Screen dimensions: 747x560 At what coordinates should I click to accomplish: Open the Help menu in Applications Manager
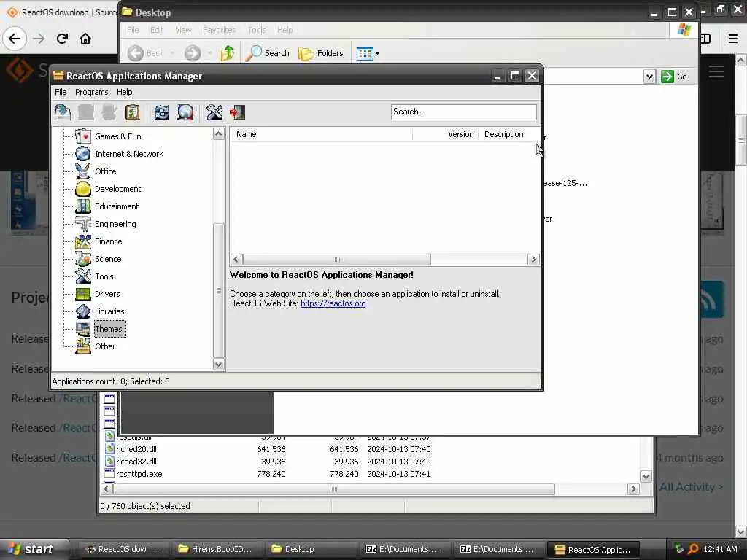coord(124,92)
